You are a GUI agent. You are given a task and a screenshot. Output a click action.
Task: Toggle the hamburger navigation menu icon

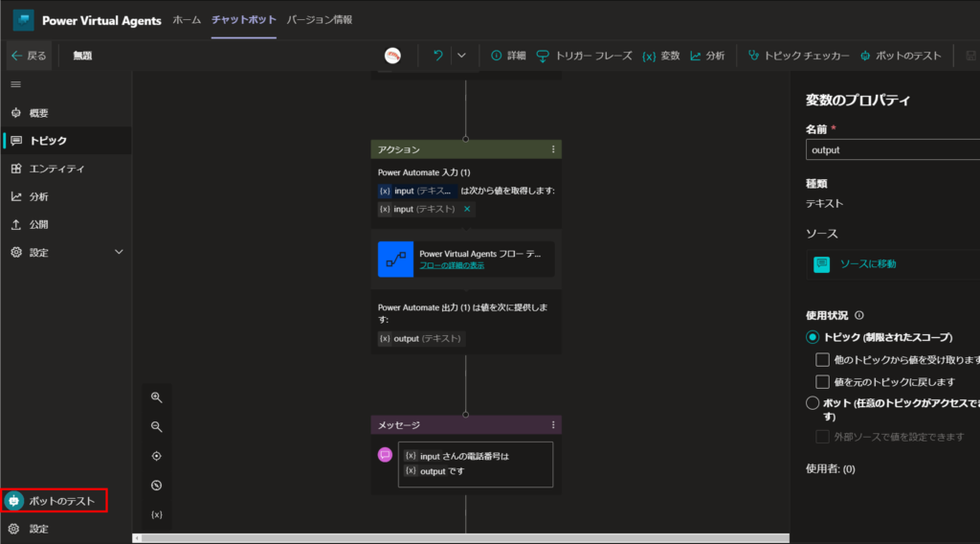tap(16, 84)
